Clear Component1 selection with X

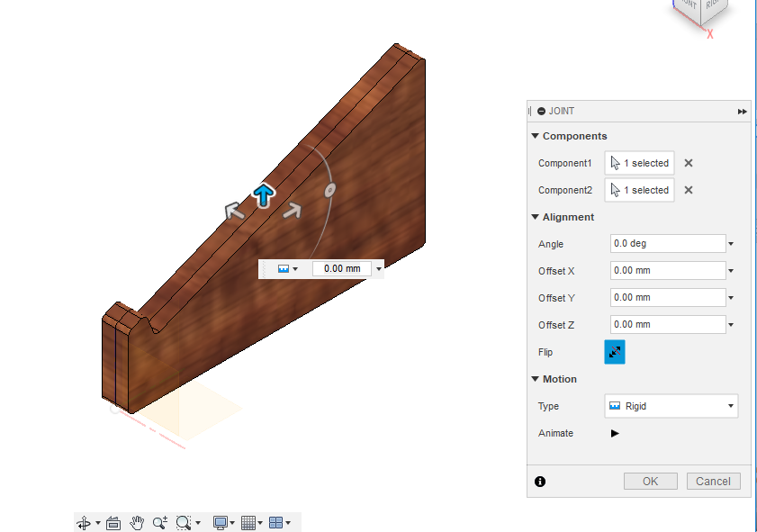[689, 163]
